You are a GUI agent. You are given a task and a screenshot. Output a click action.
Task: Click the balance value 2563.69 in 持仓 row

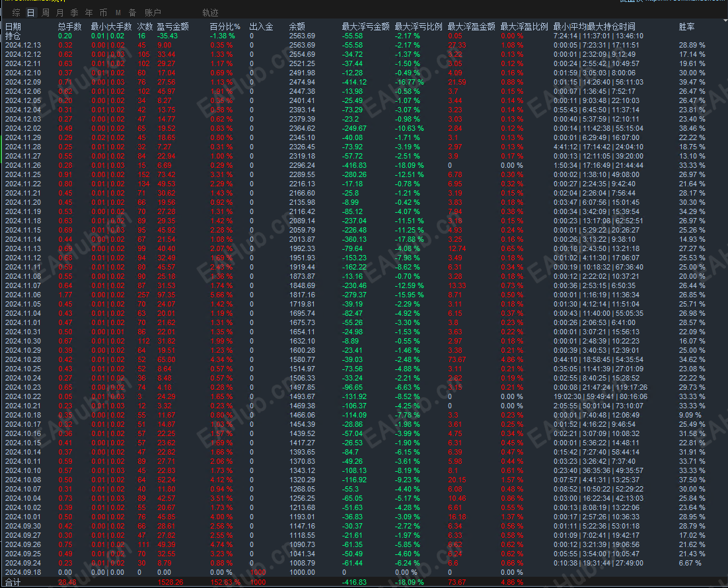(302, 36)
